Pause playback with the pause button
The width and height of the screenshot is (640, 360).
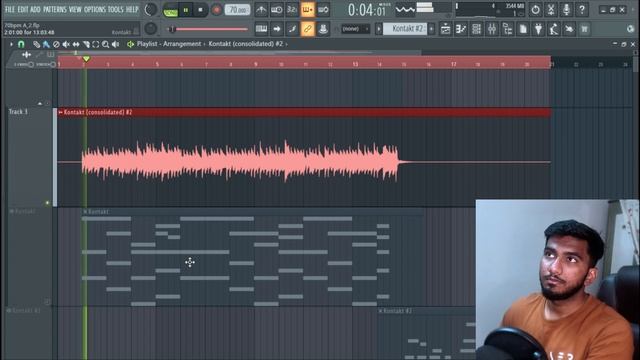click(186, 10)
